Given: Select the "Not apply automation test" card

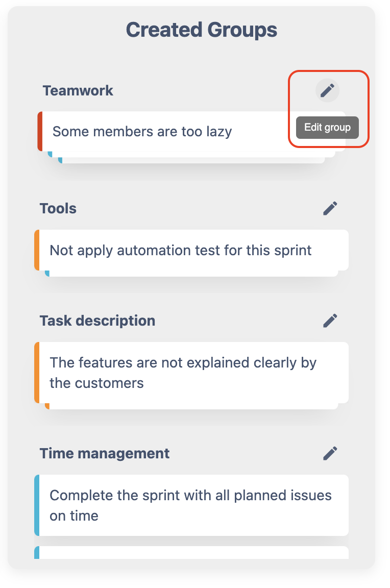Looking at the screenshot, I should point(181,251).
